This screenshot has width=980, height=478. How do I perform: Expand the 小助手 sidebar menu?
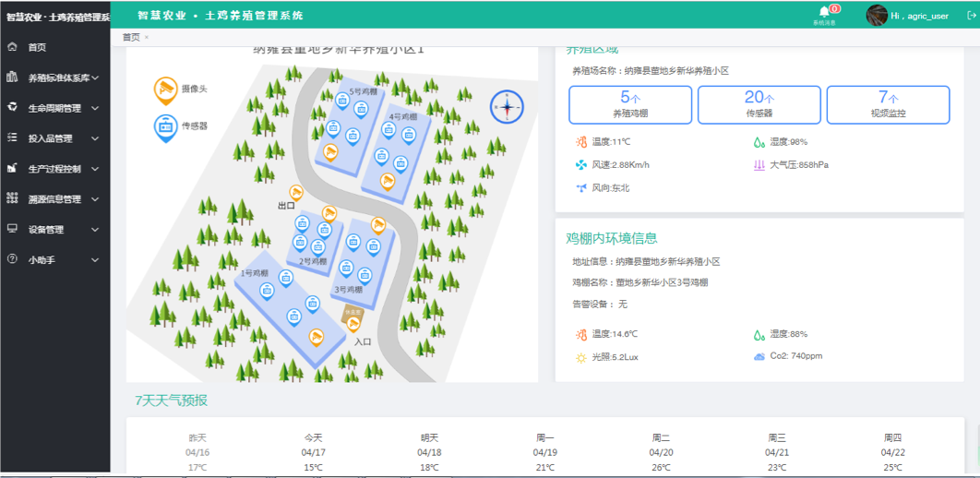click(x=55, y=259)
